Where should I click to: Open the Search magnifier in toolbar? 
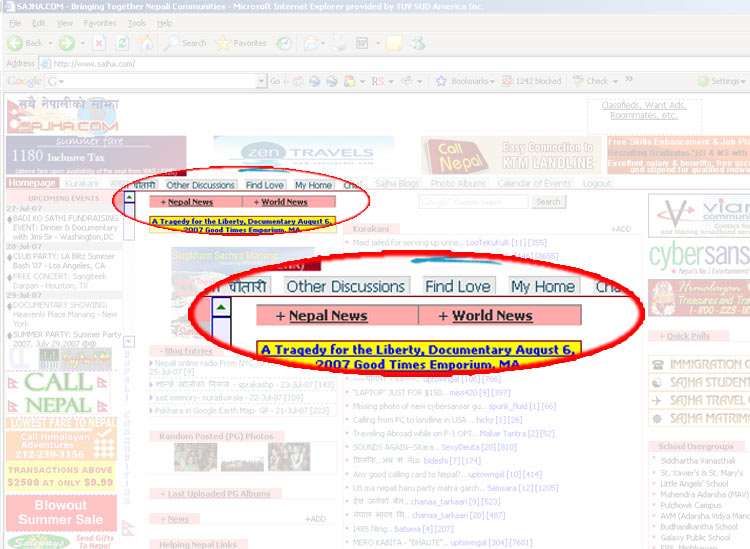click(x=173, y=43)
